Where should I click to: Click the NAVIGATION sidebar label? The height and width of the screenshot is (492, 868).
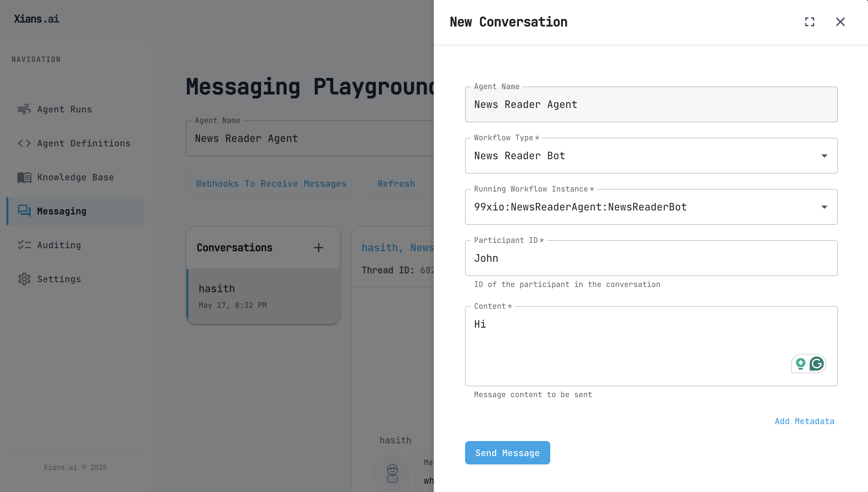(36, 60)
